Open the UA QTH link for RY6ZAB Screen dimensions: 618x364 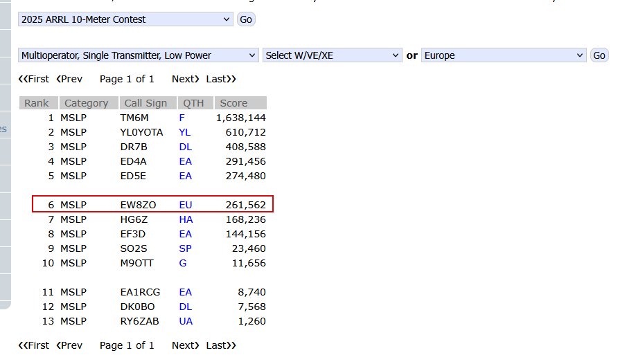click(x=186, y=321)
